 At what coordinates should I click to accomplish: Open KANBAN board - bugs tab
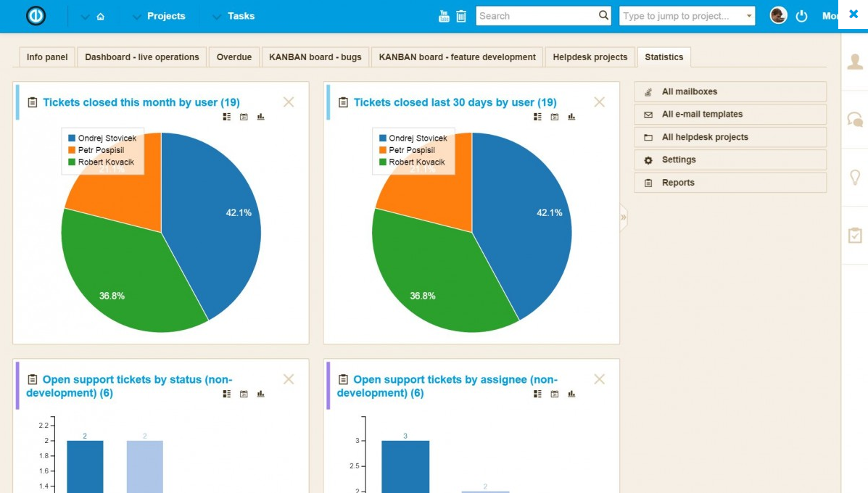point(315,57)
